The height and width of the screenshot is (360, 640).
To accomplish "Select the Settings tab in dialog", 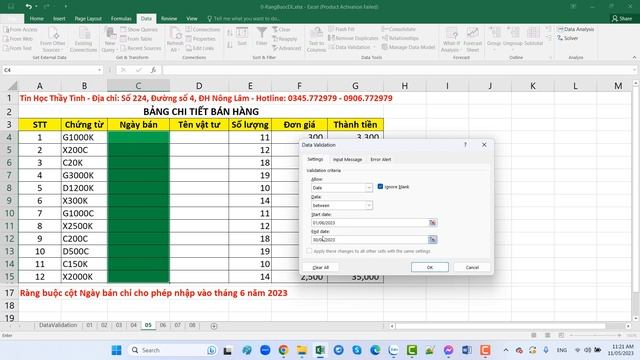I will pyautogui.click(x=315, y=159).
